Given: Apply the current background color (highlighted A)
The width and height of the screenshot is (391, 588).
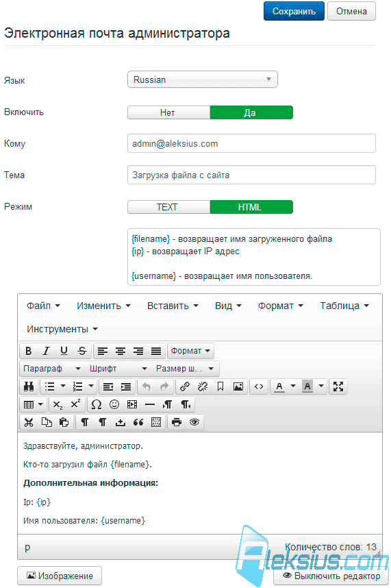Looking at the screenshot, I should point(307,387).
